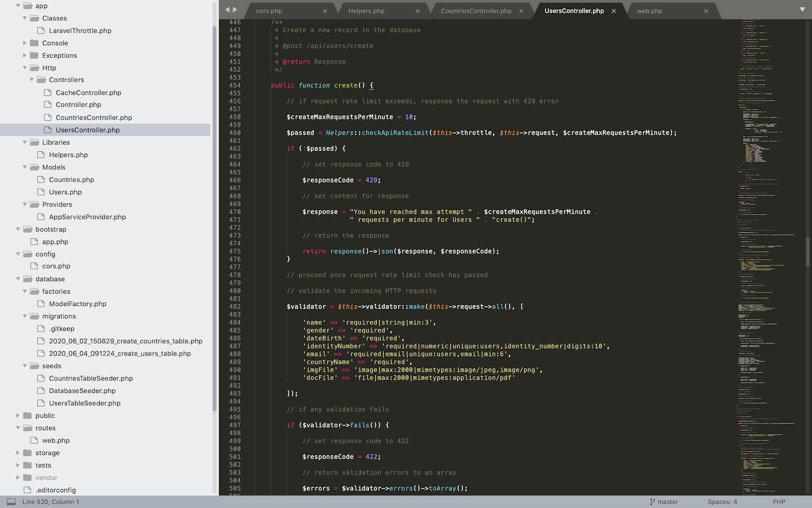Switch to the CountriesController.php tab
Image resolution: width=812 pixels, height=508 pixels.
(476, 11)
